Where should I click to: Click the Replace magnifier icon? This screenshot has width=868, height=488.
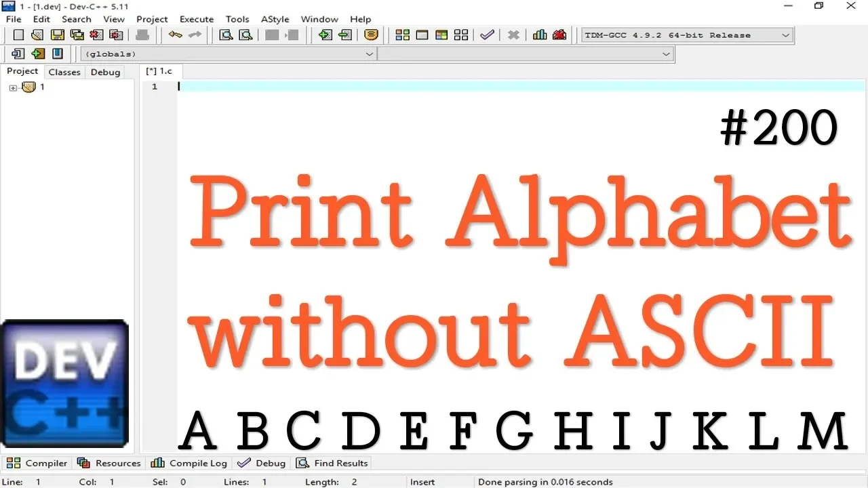click(245, 35)
